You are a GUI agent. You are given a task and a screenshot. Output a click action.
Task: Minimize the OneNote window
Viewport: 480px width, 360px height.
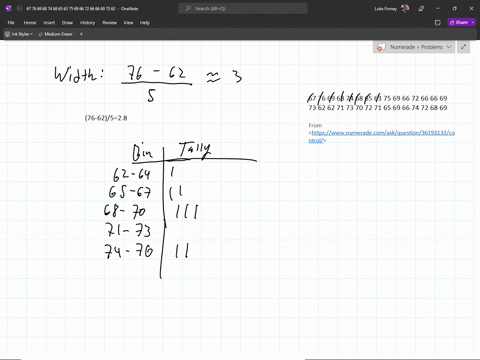point(438,8)
